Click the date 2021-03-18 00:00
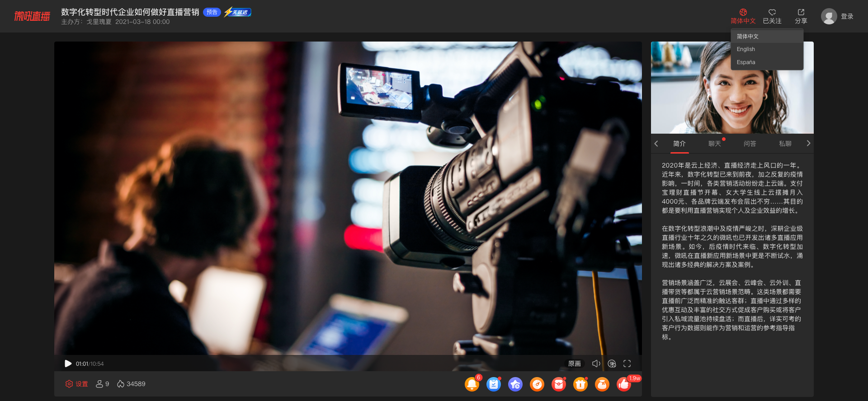868x401 pixels. pos(142,22)
